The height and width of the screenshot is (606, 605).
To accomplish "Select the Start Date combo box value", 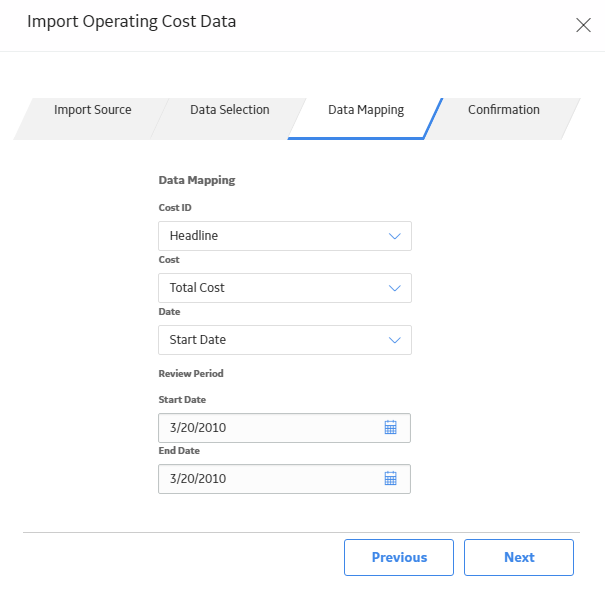I will click(285, 340).
